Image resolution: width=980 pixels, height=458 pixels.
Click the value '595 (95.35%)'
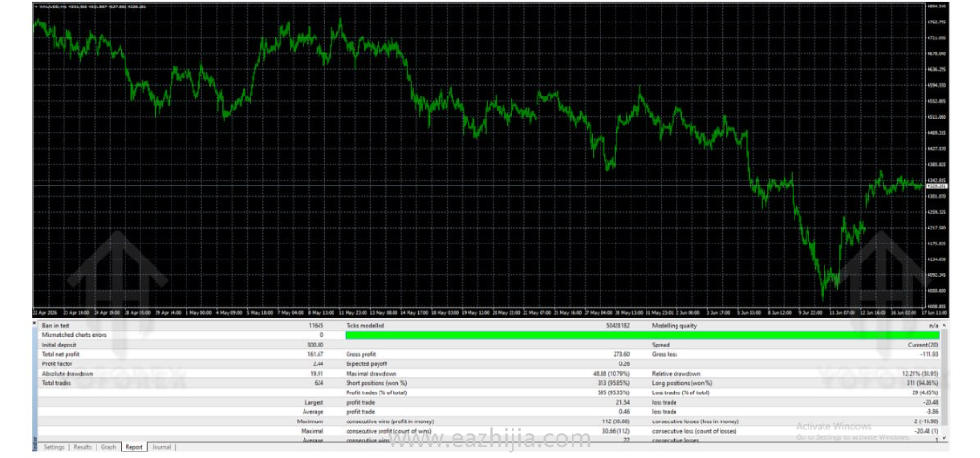click(x=614, y=393)
